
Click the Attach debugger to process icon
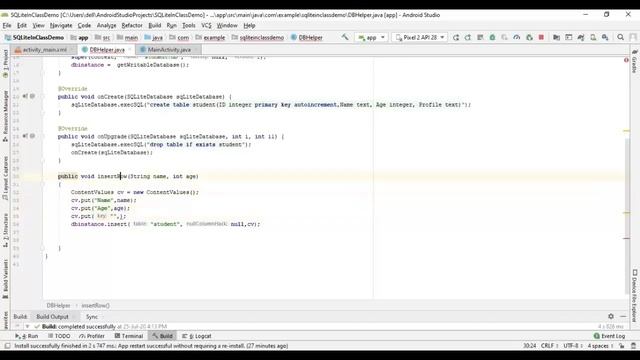pos(529,37)
